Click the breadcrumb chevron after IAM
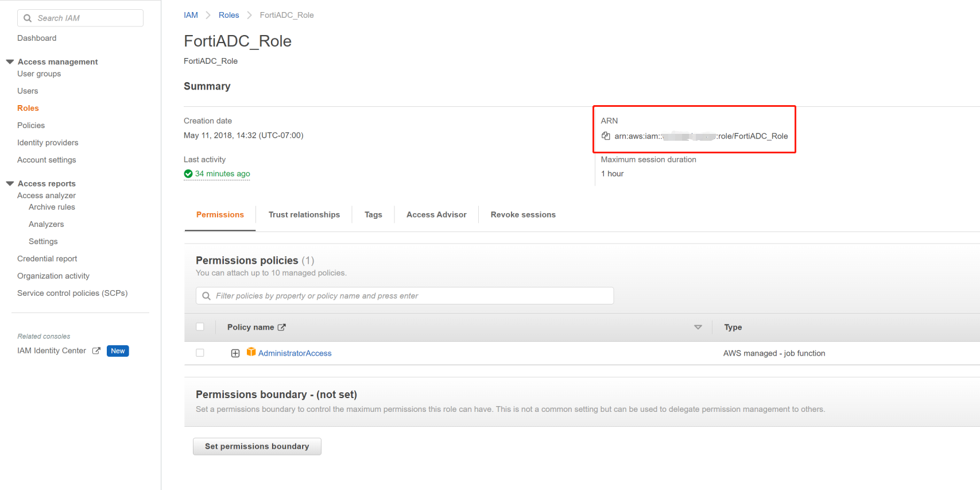 [x=208, y=16]
